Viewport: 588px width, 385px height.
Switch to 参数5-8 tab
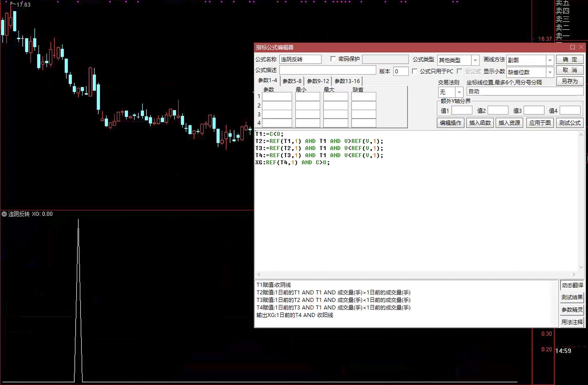(x=292, y=81)
